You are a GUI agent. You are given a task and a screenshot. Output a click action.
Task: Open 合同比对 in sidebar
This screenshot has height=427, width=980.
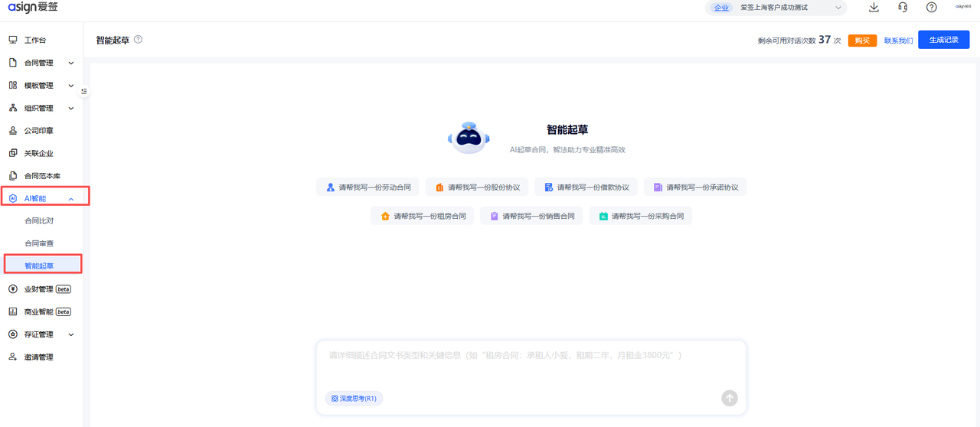(x=39, y=220)
